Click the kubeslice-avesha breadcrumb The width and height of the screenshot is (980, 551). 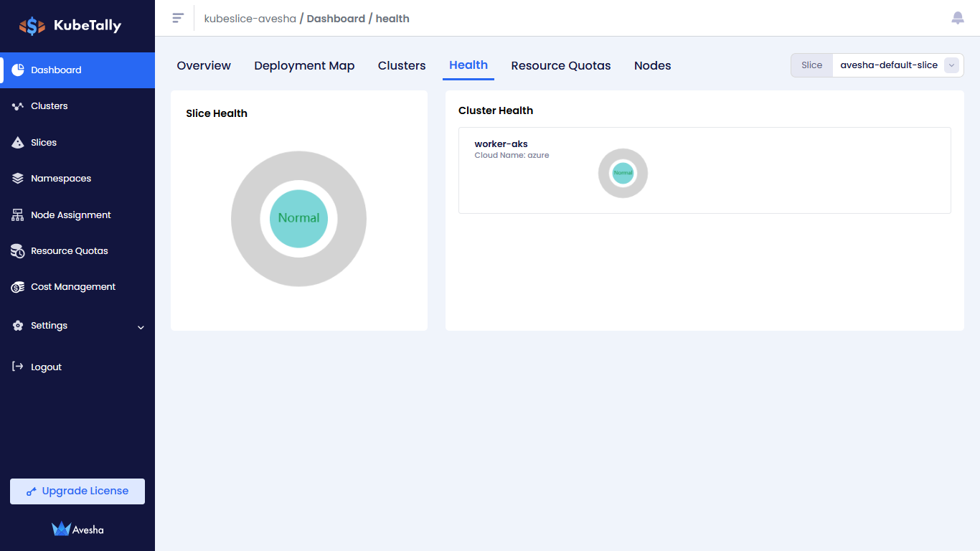coord(250,19)
